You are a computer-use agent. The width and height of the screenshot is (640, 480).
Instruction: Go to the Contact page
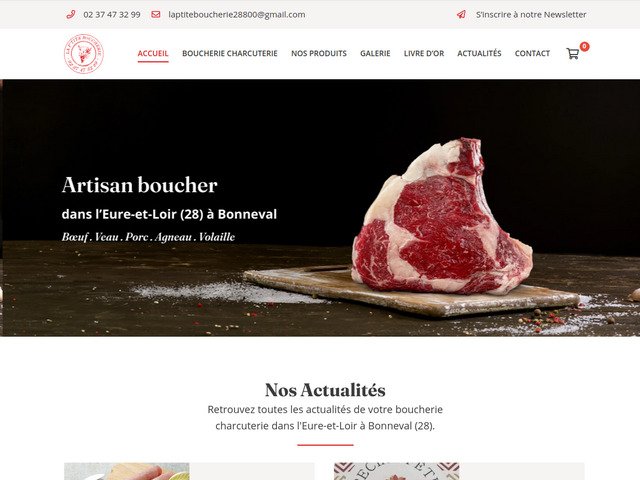click(532, 53)
